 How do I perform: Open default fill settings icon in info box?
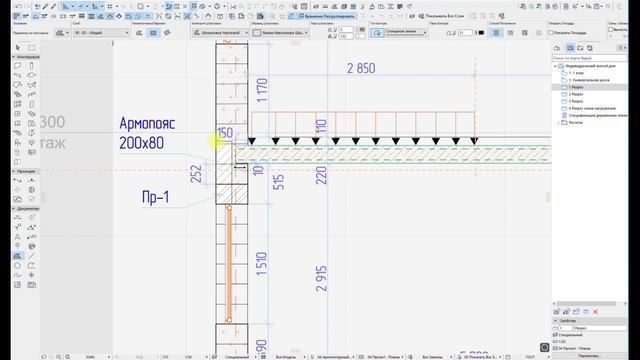[60, 33]
